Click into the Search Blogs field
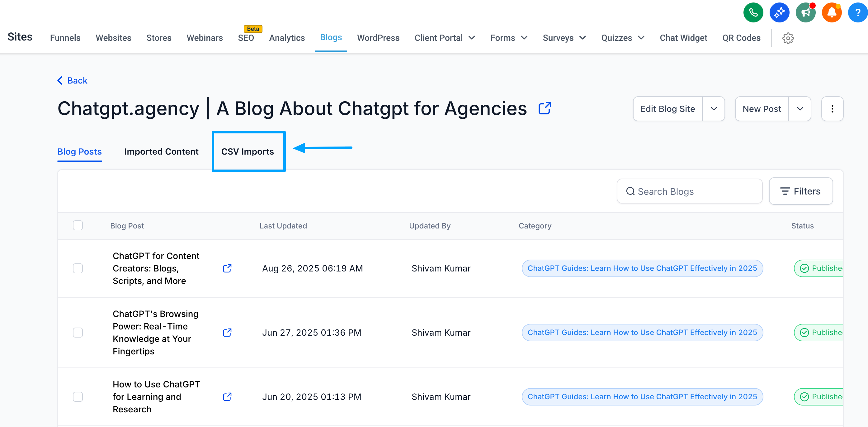The image size is (868, 427). pyautogui.click(x=689, y=191)
